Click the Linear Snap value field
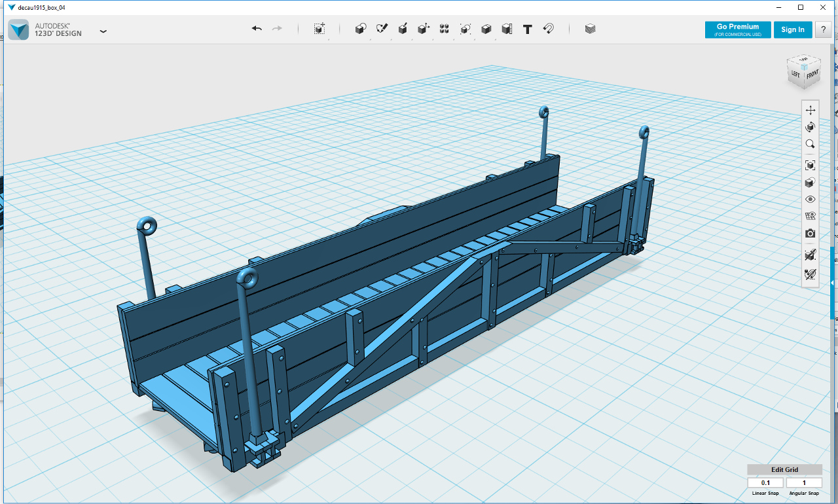Viewport: 838px width, 504px height. click(765, 483)
